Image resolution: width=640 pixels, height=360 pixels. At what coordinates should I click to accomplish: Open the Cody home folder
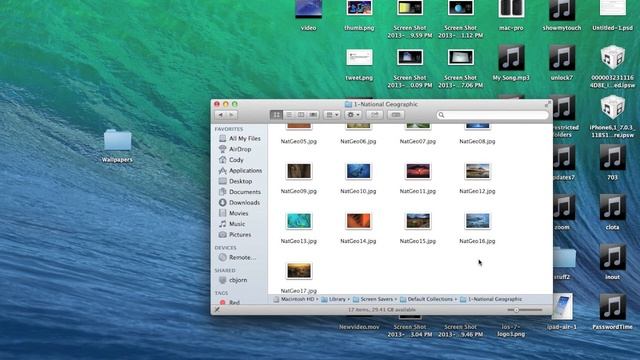(x=231, y=160)
